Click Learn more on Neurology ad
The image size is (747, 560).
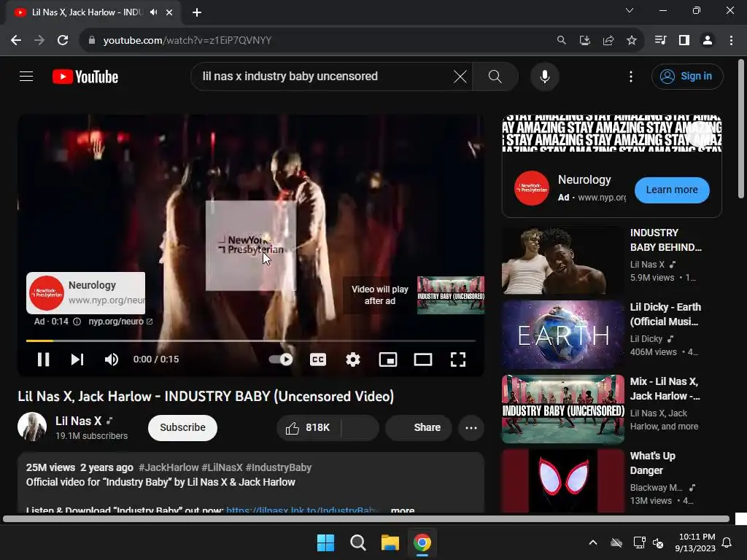[x=672, y=190]
